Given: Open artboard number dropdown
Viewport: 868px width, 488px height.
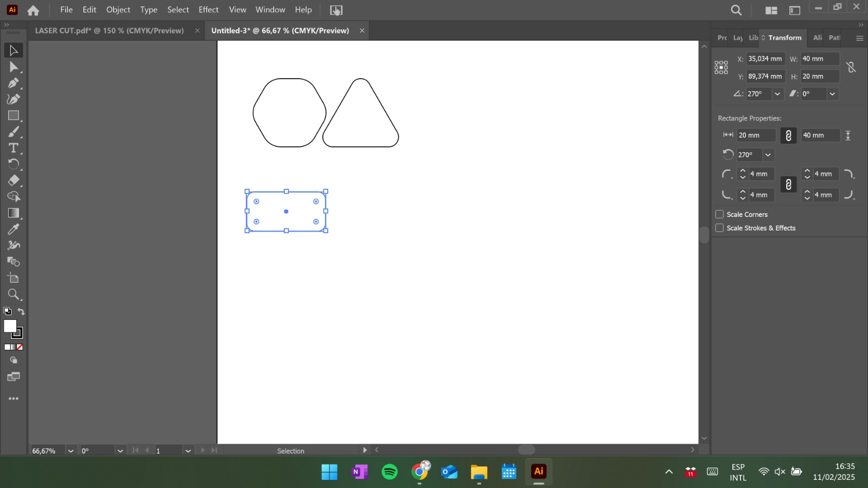Looking at the screenshot, I should (x=188, y=451).
